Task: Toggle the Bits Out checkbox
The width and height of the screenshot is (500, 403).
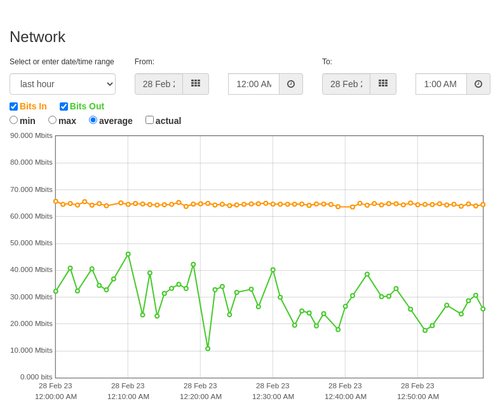Action: click(64, 106)
